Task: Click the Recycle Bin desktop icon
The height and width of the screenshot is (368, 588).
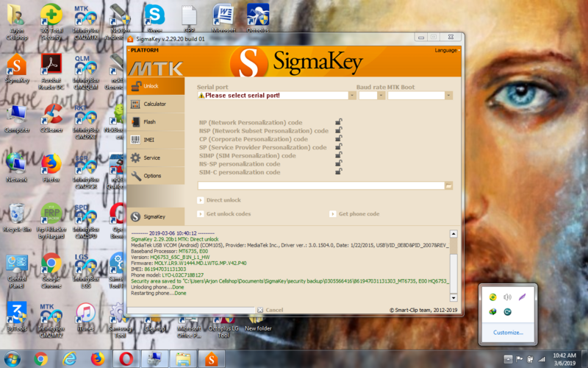Action: [x=17, y=218]
